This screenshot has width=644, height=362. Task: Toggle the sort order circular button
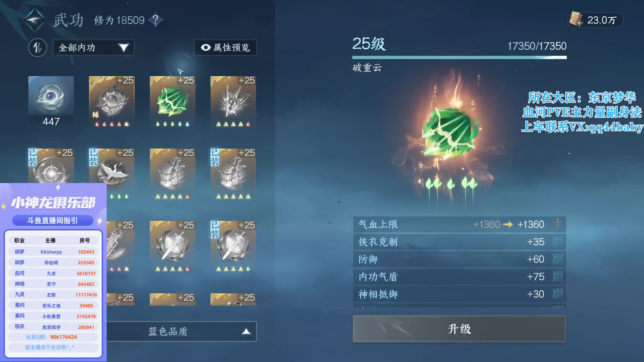click(x=38, y=48)
